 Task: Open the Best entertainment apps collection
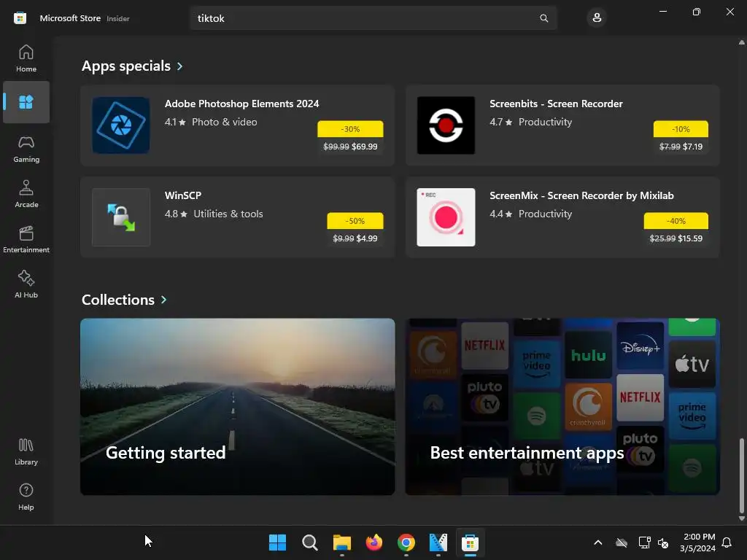click(x=562, y=407)
